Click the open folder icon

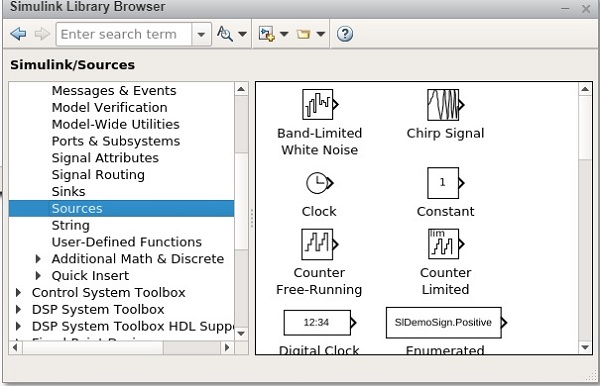(x=303, y=34)
